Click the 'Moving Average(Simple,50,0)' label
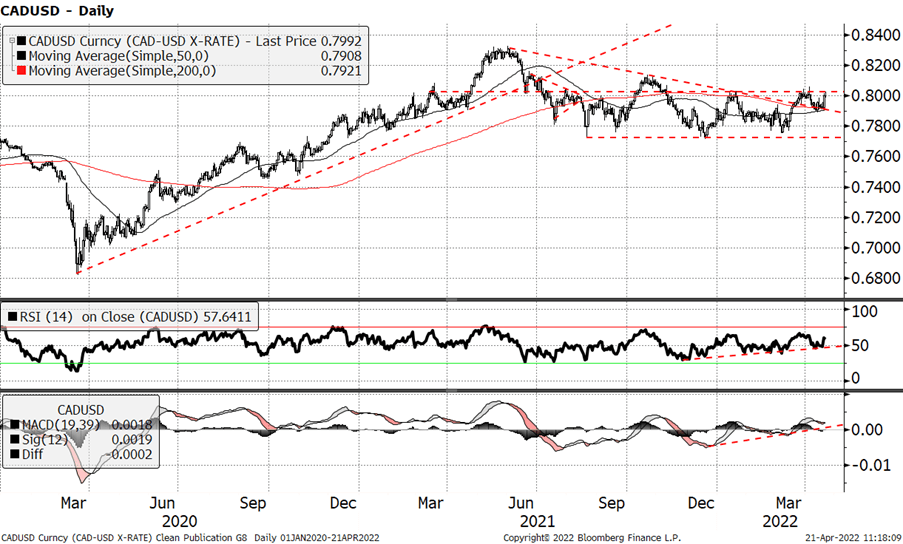 click(119, 56)
